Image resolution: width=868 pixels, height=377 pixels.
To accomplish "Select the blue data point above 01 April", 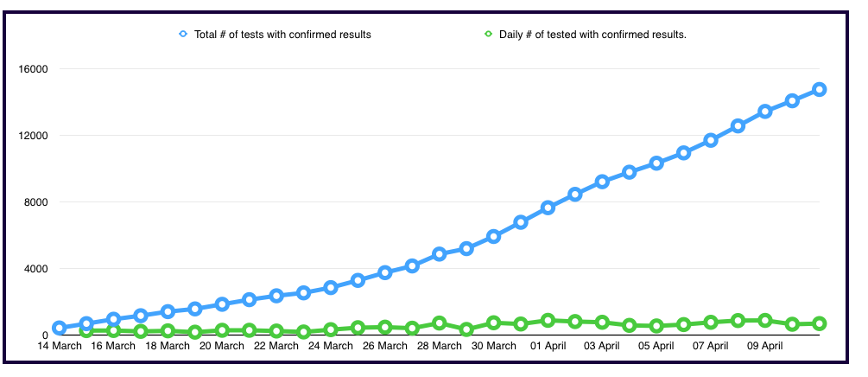I will 548,208.
